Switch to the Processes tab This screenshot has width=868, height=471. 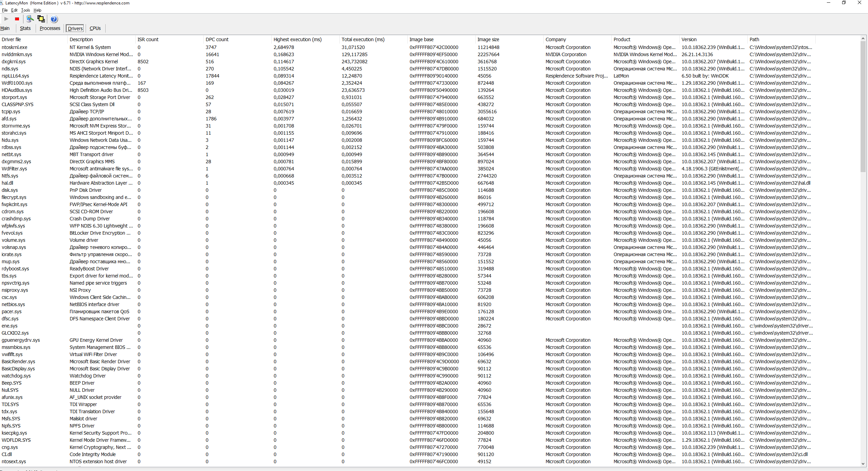click(x=50, y=28)
